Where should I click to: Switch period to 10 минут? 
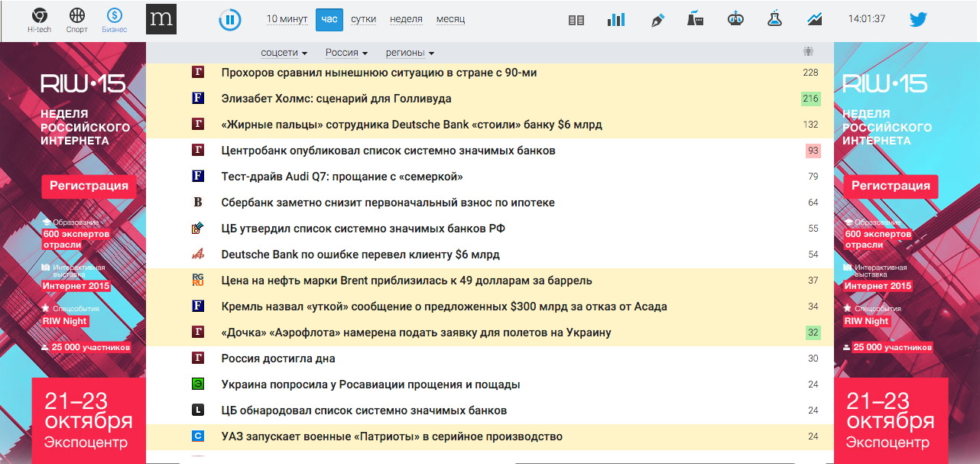pyautogui.click(x=287, y=19)
